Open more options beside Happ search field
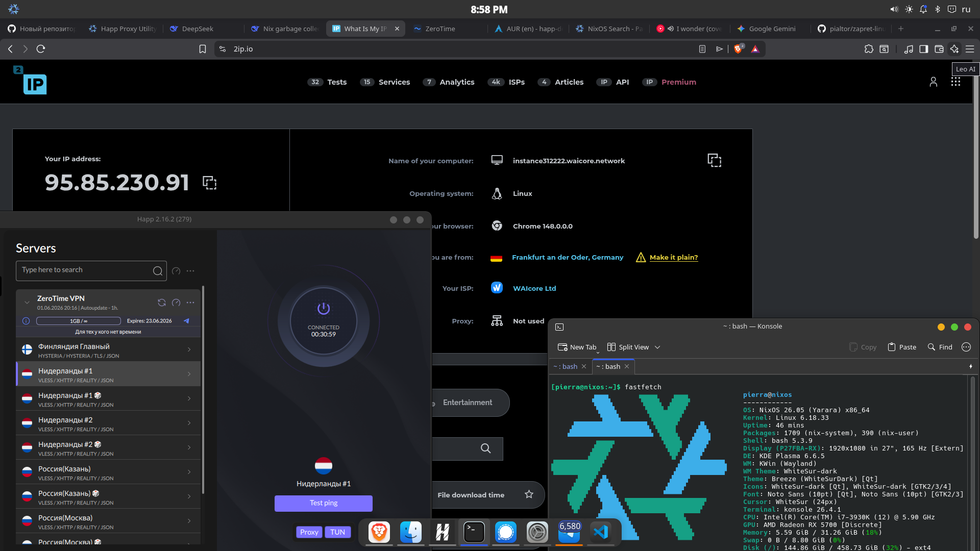This screenshot has width=980, height=551. pyautogui.click(x=190, y=271)
